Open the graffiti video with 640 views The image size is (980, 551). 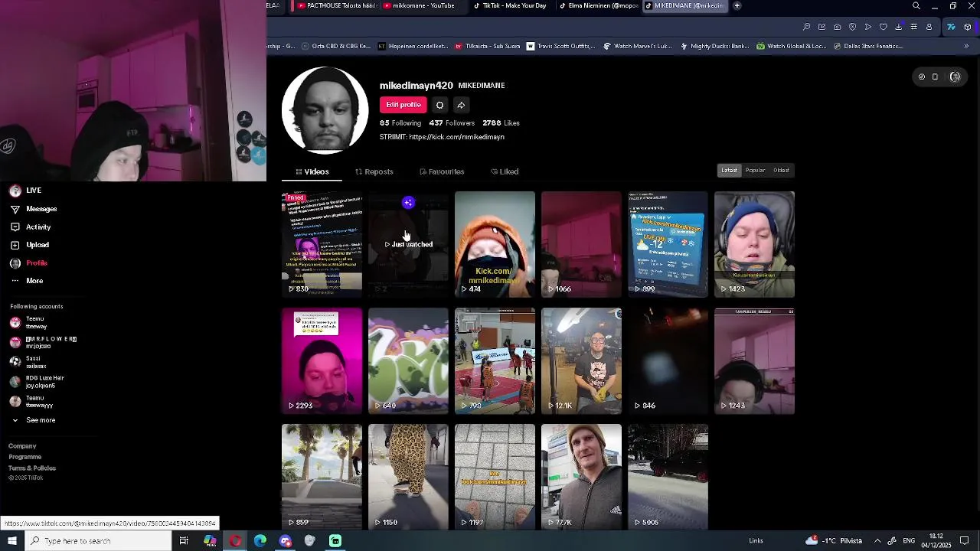[x=408, y=361]
